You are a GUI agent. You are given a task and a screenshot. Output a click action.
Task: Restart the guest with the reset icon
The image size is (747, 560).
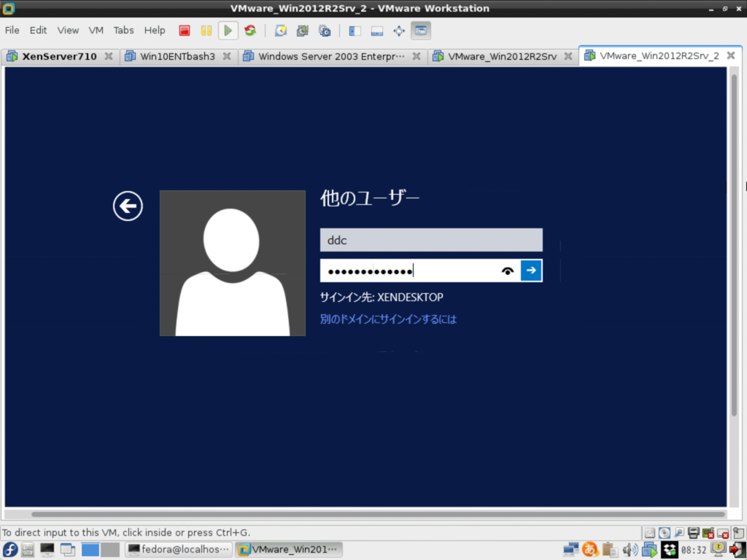(x=250, y=31)
